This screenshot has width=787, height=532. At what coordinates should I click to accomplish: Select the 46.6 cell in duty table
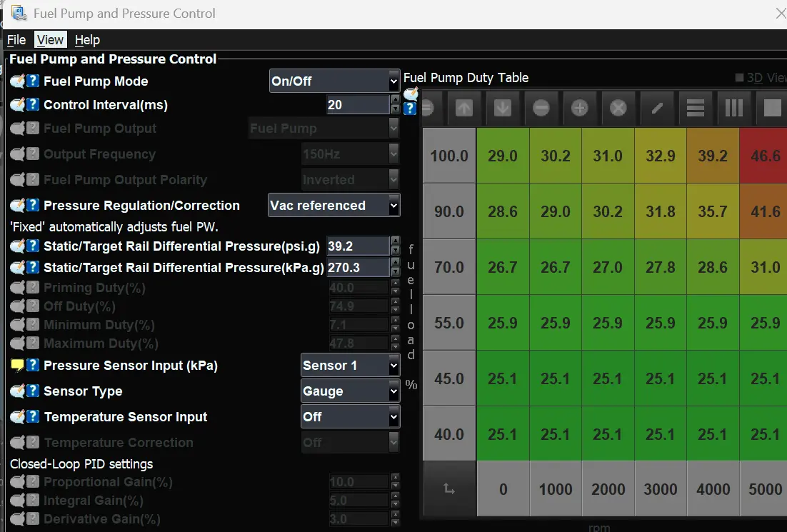coord(763,156)
